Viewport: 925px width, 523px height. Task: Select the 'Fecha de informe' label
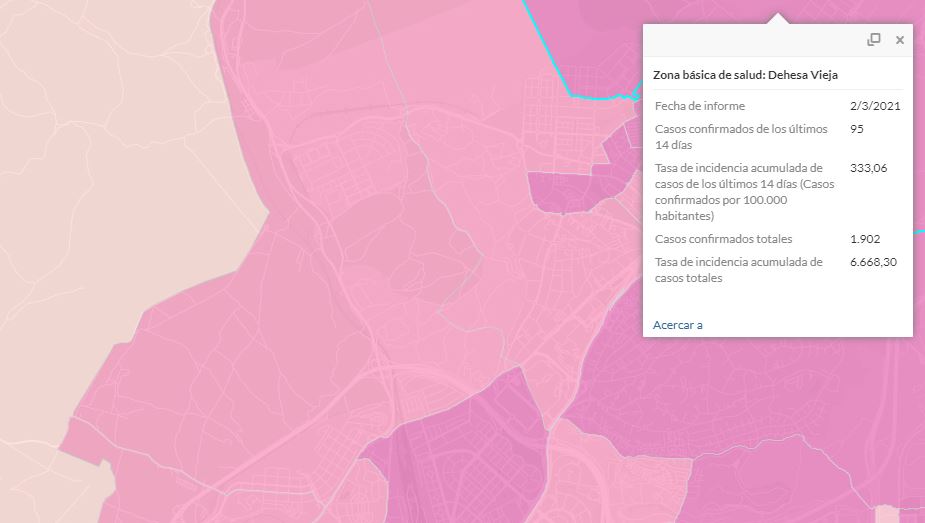(700, 106)
